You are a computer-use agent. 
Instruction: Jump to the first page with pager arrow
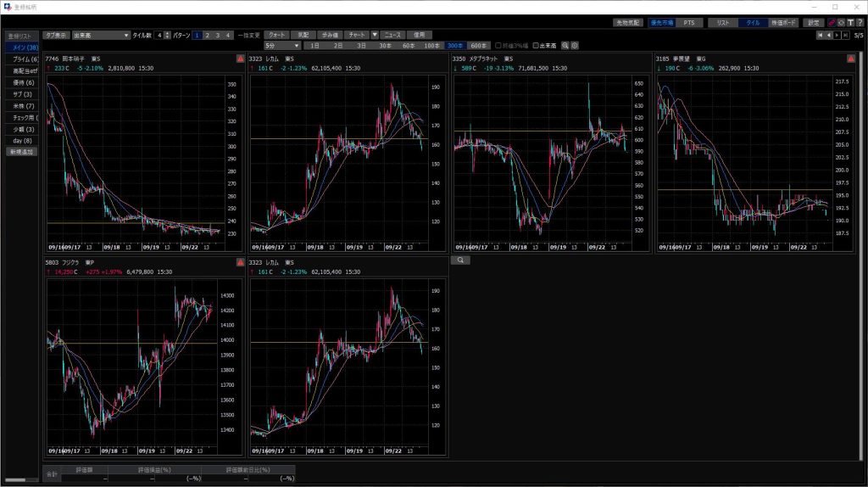pos(820,35)
